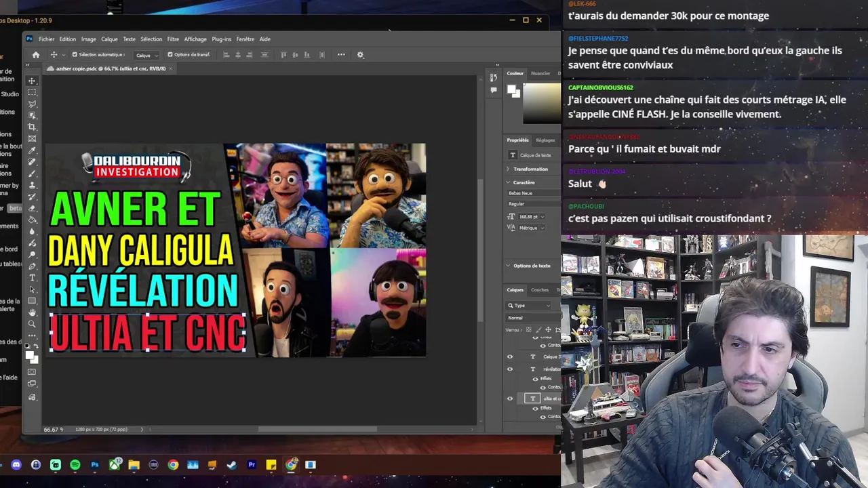Toggle Effets visibility under ultia et cnc layer
Viewport: 868px width, 488px height.
(536, 409)
